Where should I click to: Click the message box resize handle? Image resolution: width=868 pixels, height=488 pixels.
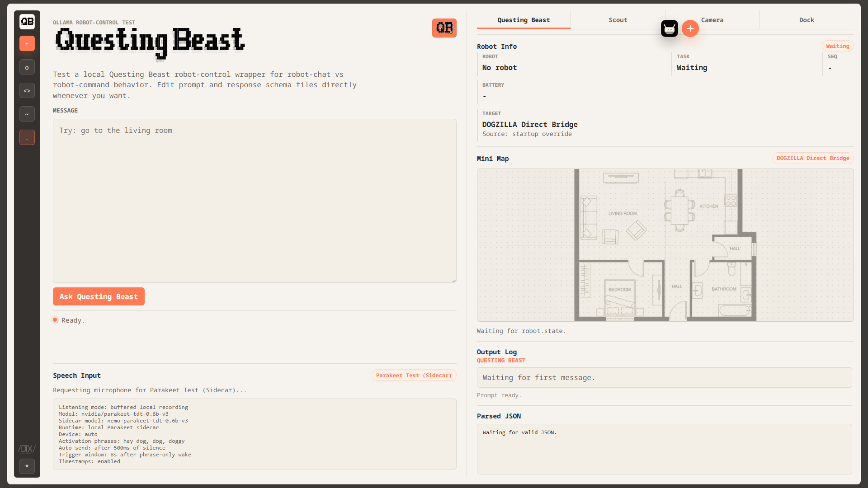click(x=454, y=280)
